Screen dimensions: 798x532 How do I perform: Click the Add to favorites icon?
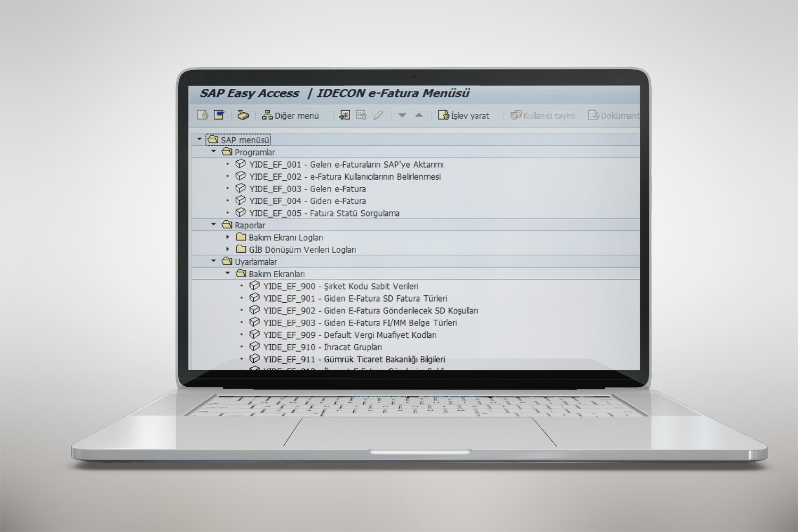pos(345,115)
